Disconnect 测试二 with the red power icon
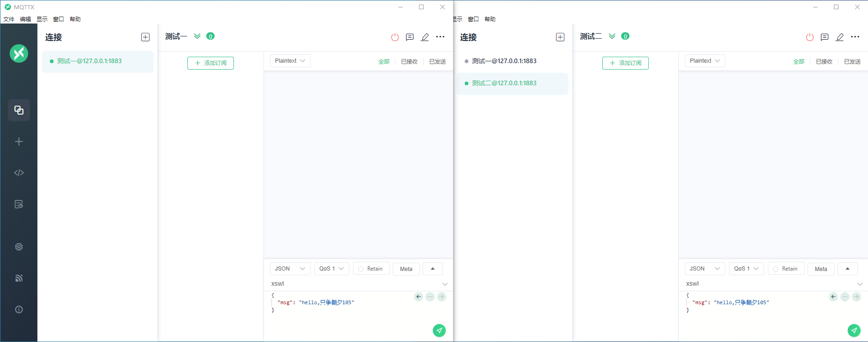This screenshot has width=868, height=342. 810,37
